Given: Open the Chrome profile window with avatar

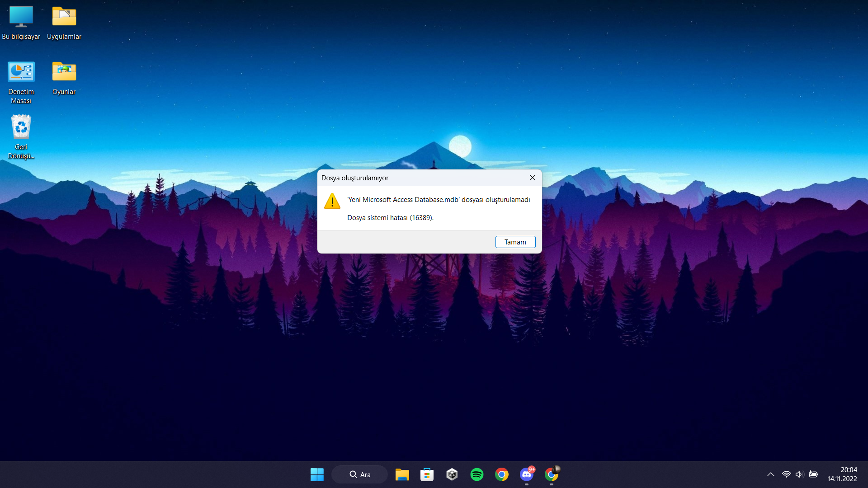Looking at the screenshot, I should (552, 474).
